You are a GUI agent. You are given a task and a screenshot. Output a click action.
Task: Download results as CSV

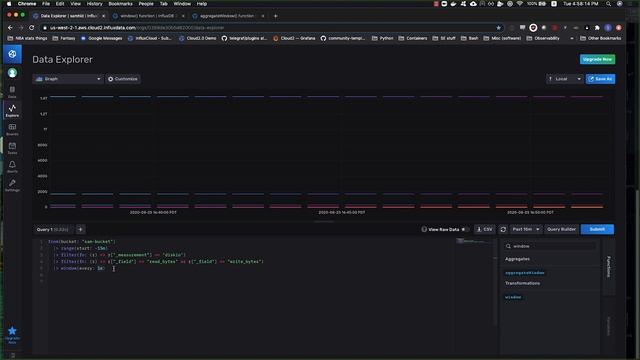[484, 229]
